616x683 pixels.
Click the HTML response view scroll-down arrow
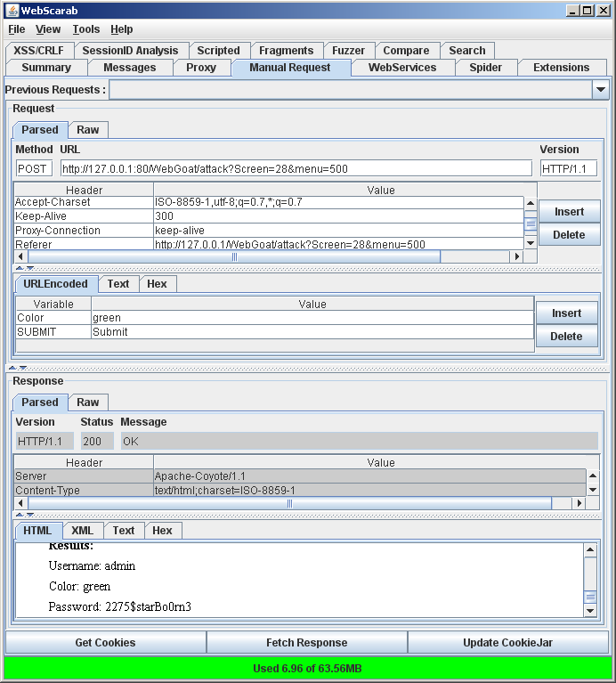click(590, 610)
